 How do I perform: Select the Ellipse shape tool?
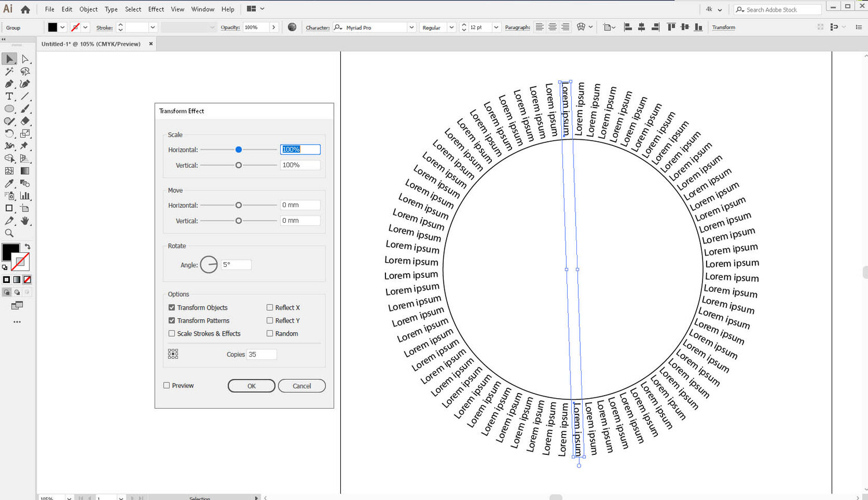pyautogui.click(x=9, y=109)
